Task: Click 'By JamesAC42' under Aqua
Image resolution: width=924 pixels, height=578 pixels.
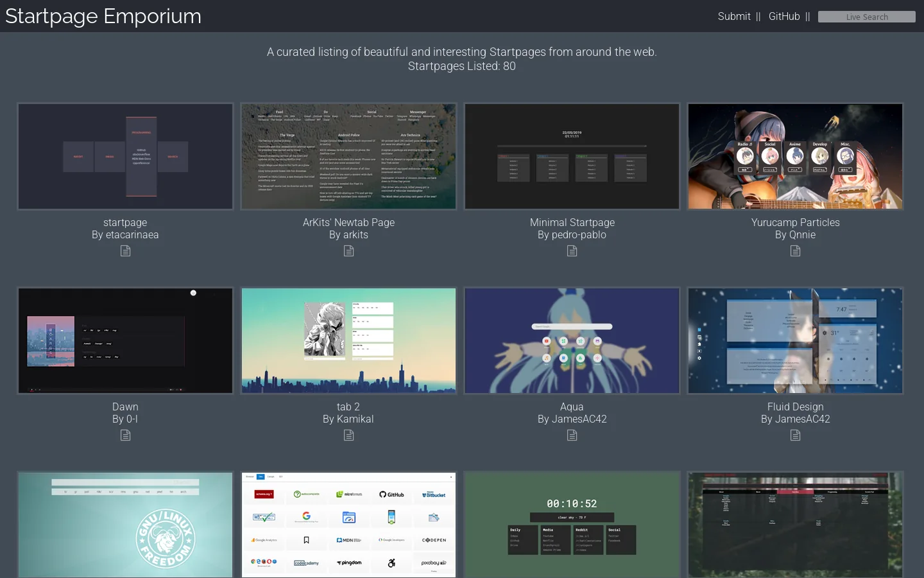Action: 572,419
